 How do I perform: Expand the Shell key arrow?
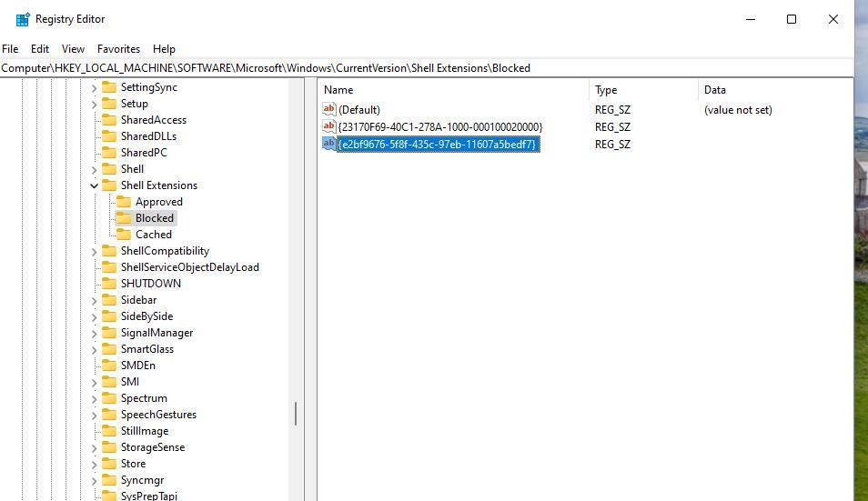pos(94,170)
